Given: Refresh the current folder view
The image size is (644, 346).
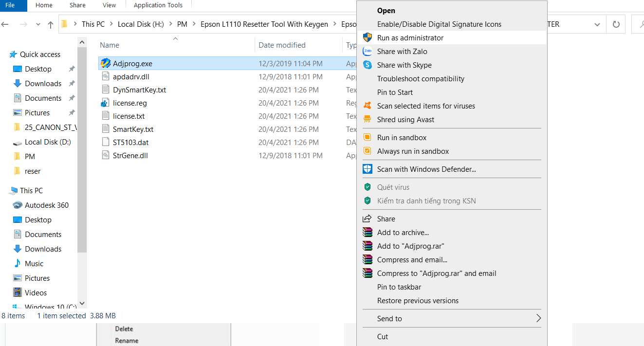Looking at the screenshot, I should [x=616, y=24].
